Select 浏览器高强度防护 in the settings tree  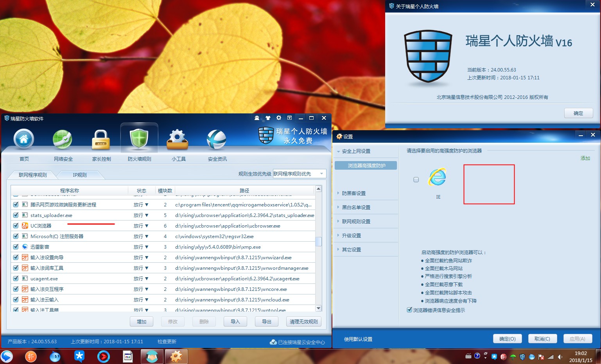tap(366, 165)
